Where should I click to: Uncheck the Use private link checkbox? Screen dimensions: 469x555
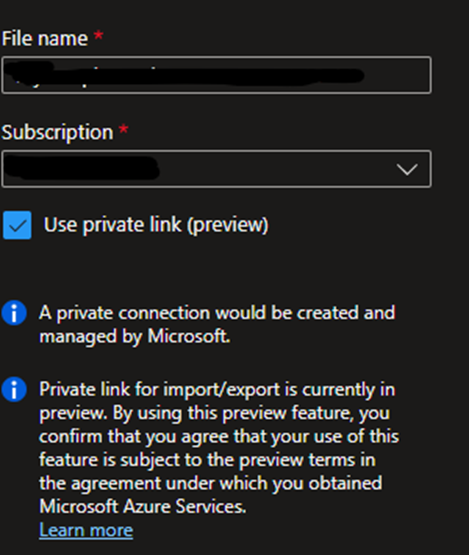[x=17, y=225]
